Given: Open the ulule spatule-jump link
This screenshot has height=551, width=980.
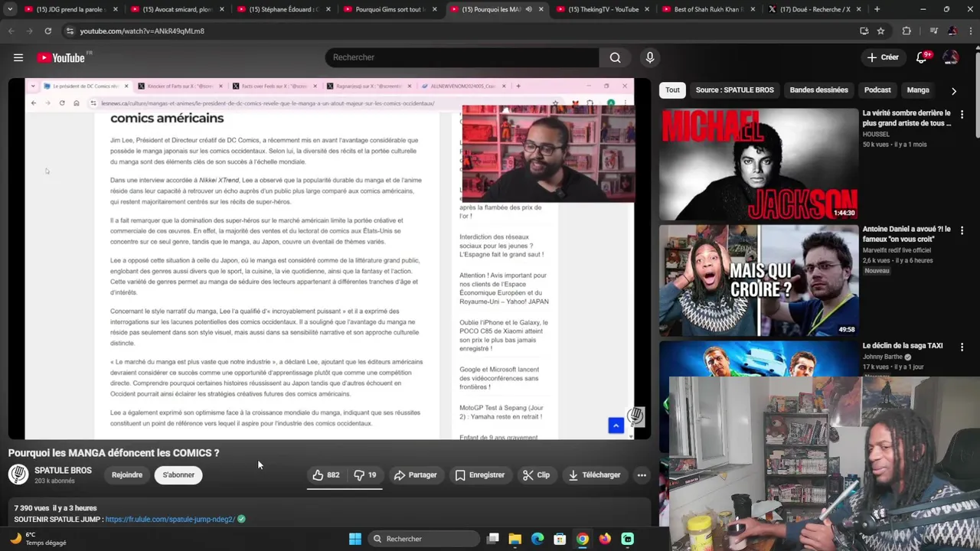Looking at the screenshot, I should click(170, 520).
